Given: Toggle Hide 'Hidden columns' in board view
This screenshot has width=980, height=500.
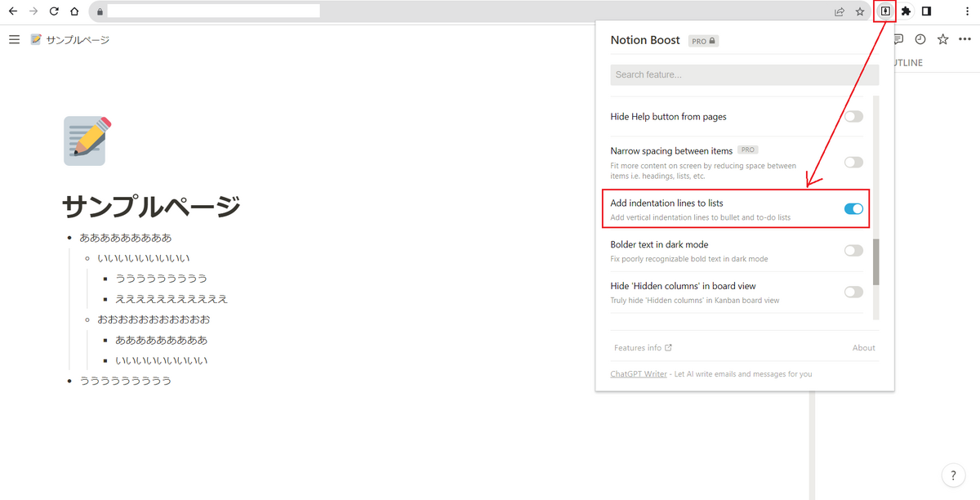Looking at the screenshot, I should coord(853,292).
